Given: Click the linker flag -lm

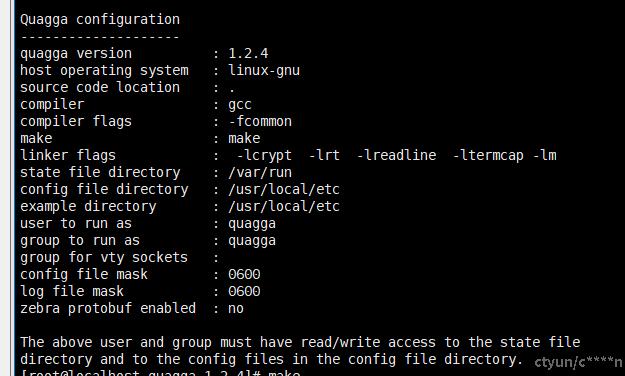Looking at the screenshot, I should pyautogui.click(x=545, y=155).
